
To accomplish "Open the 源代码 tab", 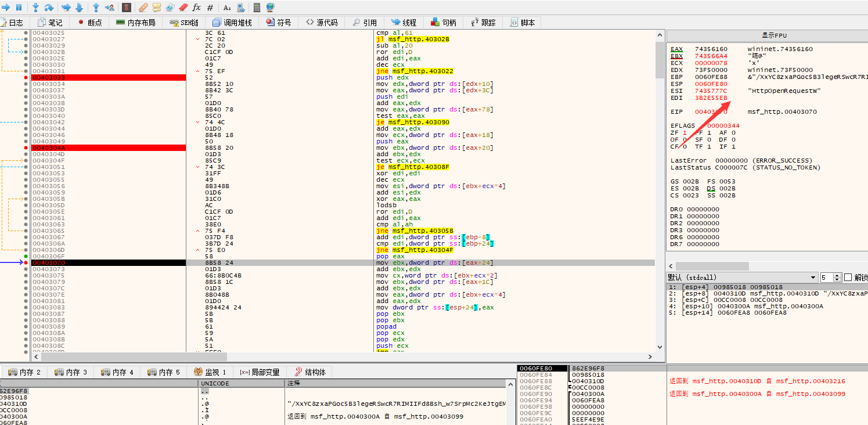I will pos(322,23).
